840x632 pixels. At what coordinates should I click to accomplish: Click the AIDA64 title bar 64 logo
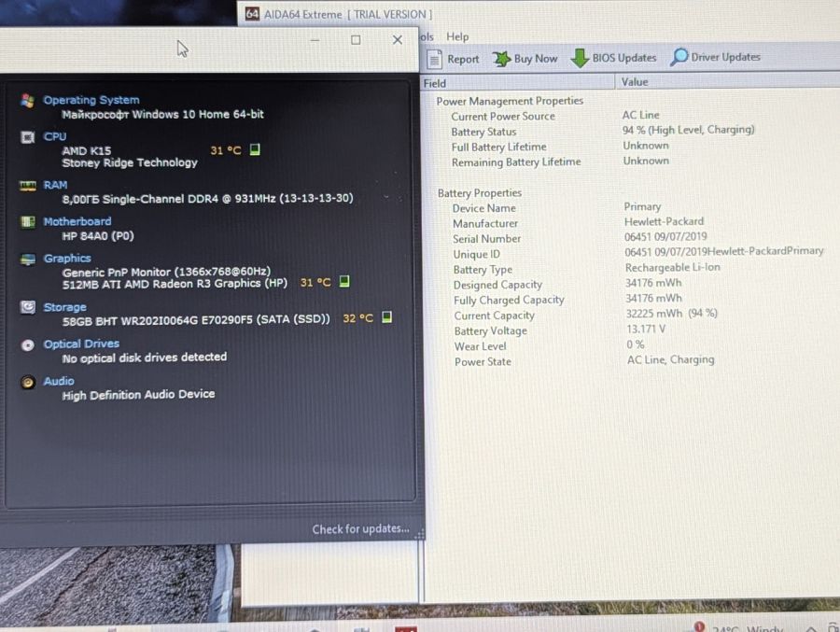click(252, 14)
